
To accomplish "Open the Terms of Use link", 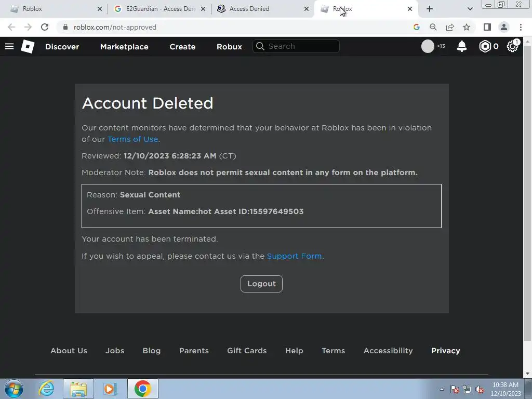I will [132, 139].
